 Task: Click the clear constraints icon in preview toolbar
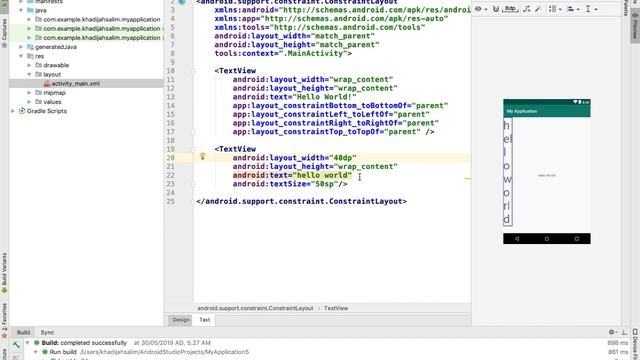pyautogui.click(x=527, y=9)
